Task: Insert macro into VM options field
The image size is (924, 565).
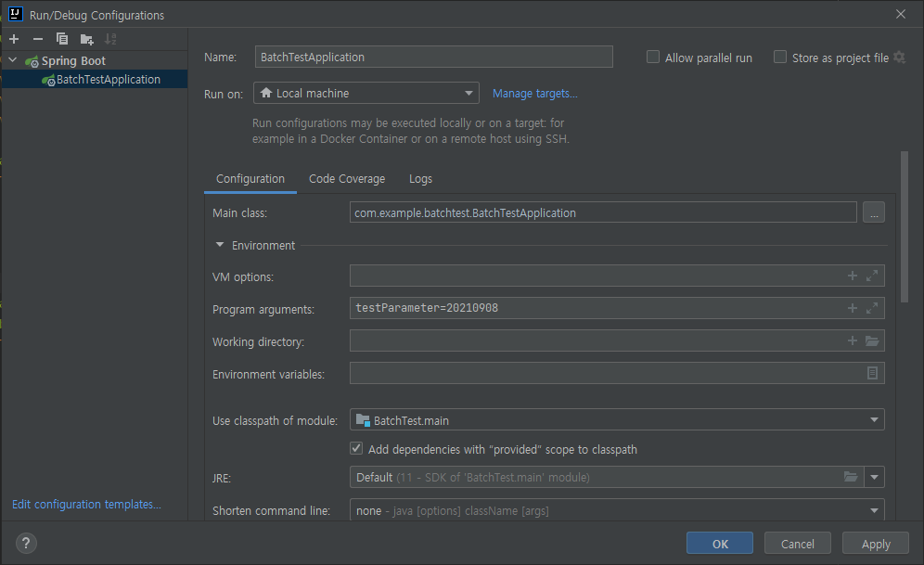Action: coord(853,276)
